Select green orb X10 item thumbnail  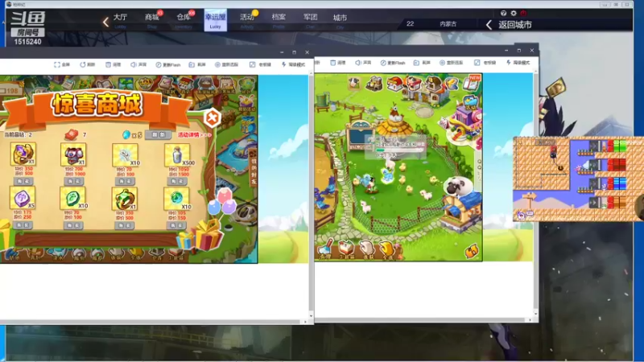coord(176,199)
